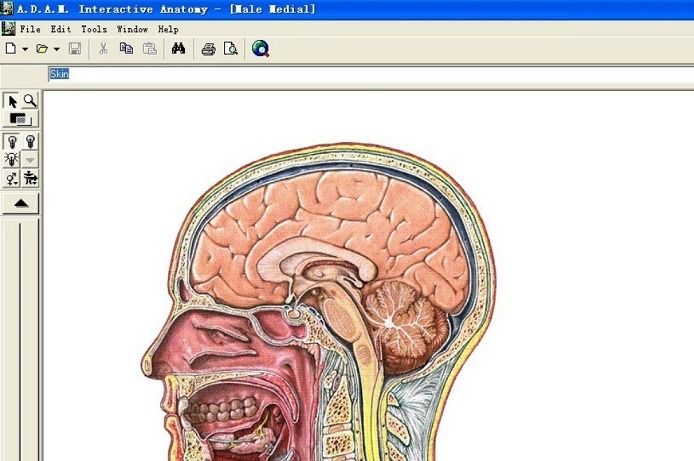Toggle the right light bulb highlight button
The height and width of the screenshot is (461, 694).
point(30,142)
